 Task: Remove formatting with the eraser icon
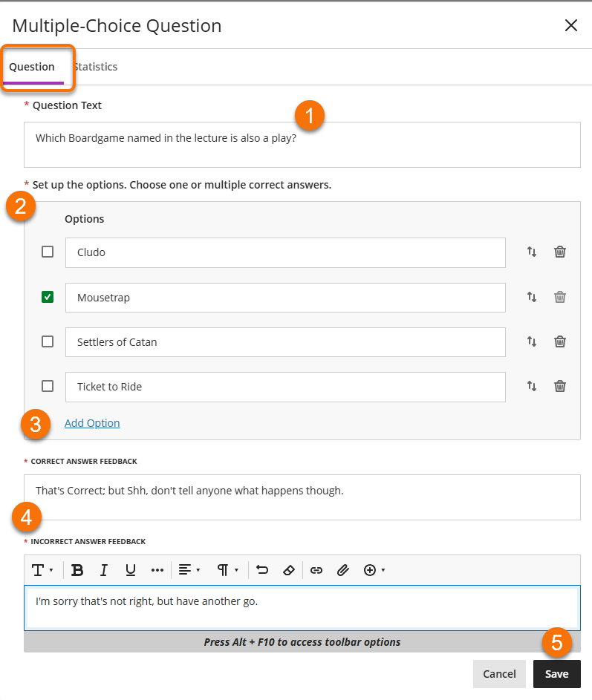tap(289, 570)
